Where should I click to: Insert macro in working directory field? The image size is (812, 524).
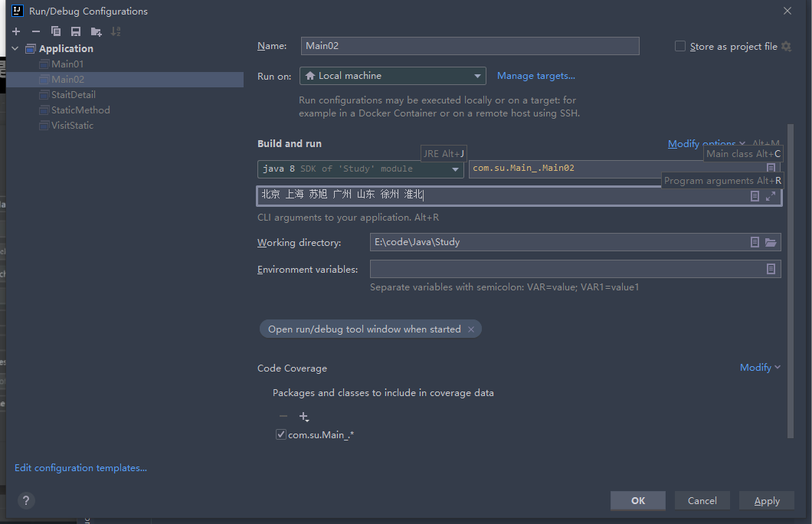(755, 242)
